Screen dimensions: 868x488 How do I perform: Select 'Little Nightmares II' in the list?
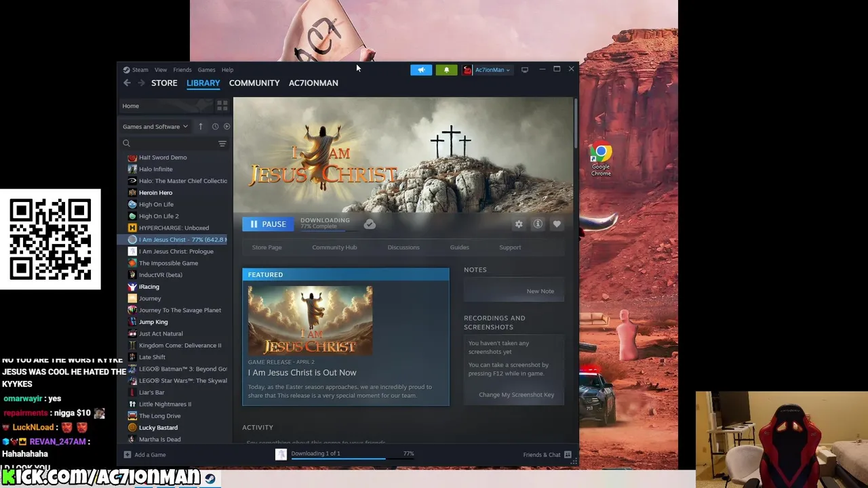pos(165,404)
